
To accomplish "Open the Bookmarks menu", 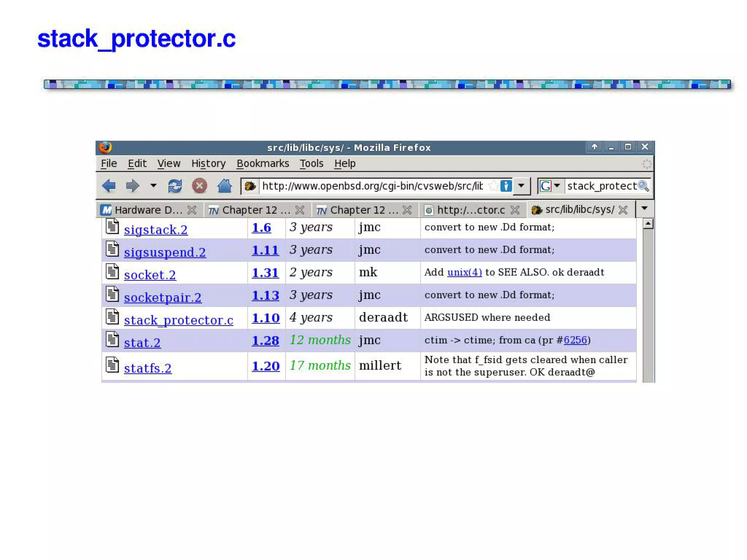I will pos(263,163).
